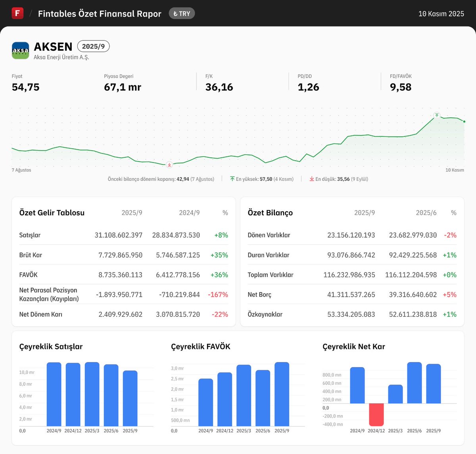Click the red 2024/12 bar in Çeyreklik Net Kar
Screen dimensions: 476x454
(x=376, y=414)
